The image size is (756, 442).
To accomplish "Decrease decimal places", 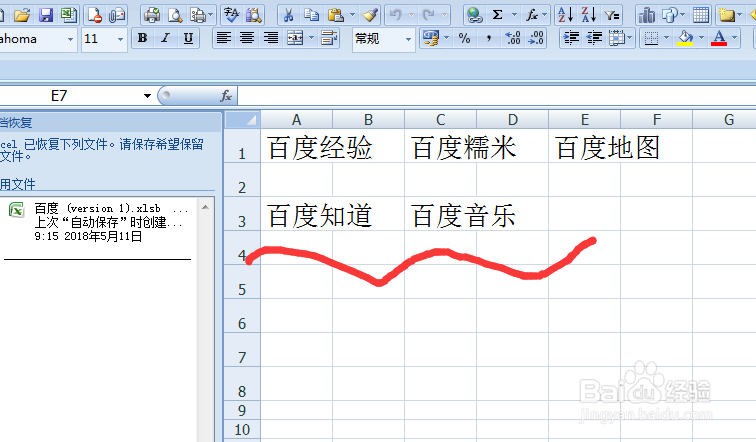I will pos(536,38).
